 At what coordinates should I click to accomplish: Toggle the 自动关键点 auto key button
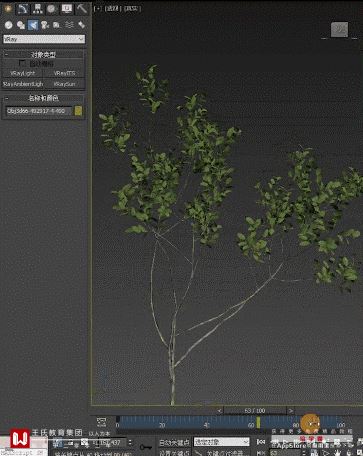coord(174,443)
